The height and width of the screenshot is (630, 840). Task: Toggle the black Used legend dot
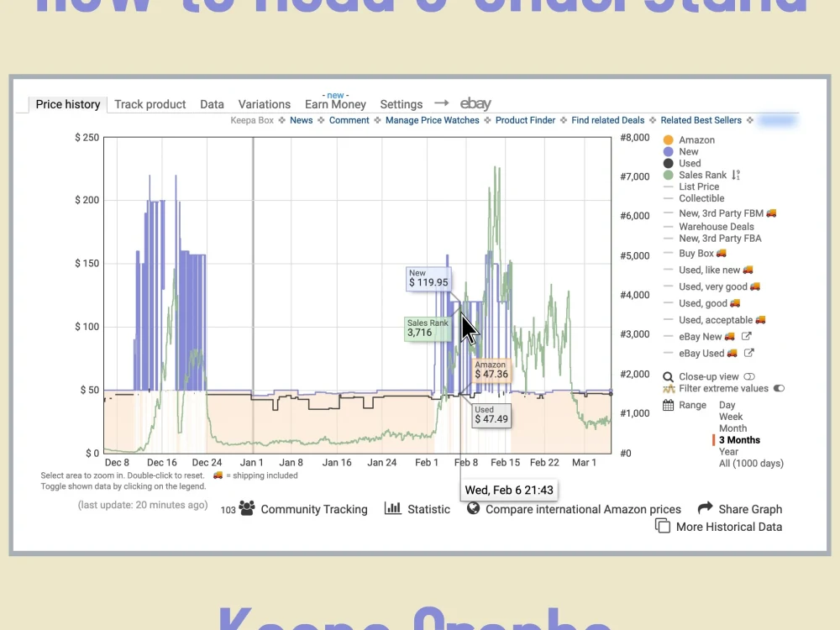pos(668,164)
